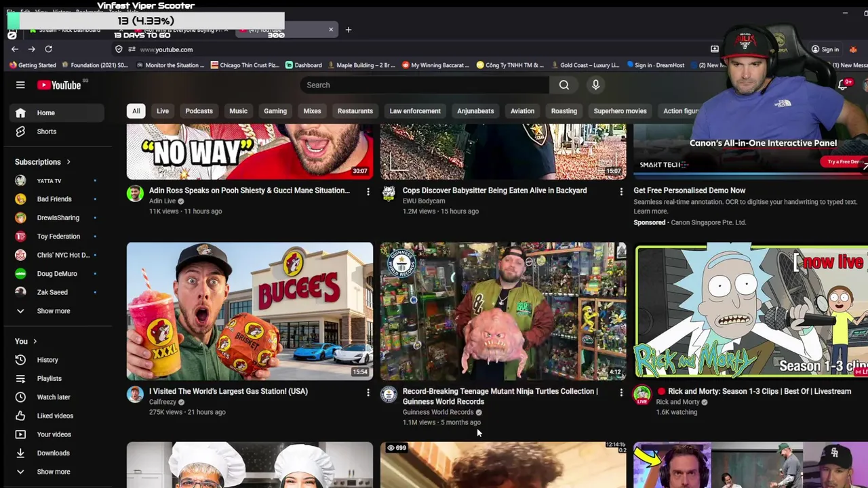Play the Bucee's World's Largest Gas Station thumbnail
868x488 pixels.
click(x=250, y=311)
